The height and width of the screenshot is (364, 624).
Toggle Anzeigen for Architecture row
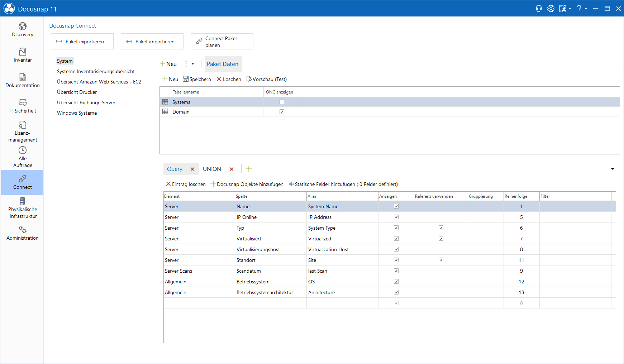tap(396, 292)
